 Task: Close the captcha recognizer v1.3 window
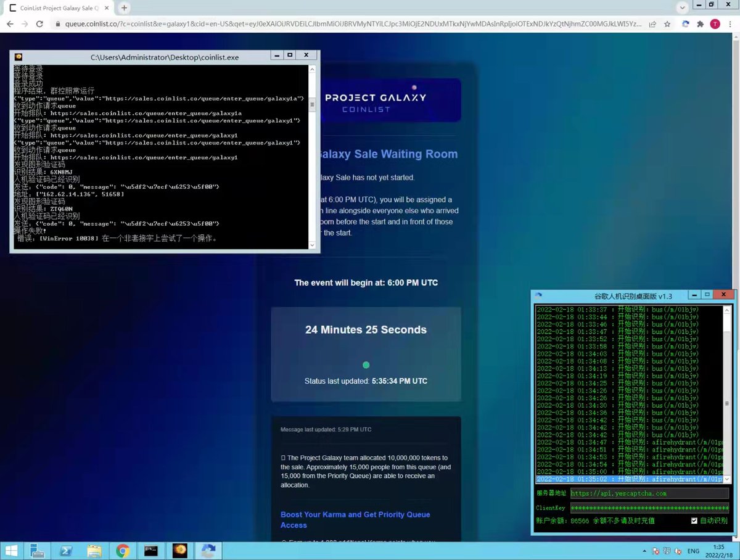click(723, 295)
